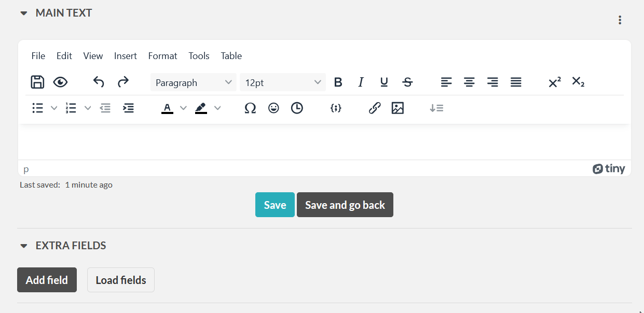Click the save floppy disk icon
Viewport: 644px width, 313px height.
[x=37, y=82]
